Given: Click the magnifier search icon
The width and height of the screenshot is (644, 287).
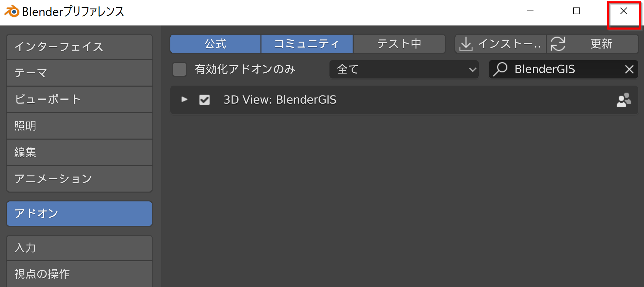Looking at the screenshot, I should (x=500, y=69).
